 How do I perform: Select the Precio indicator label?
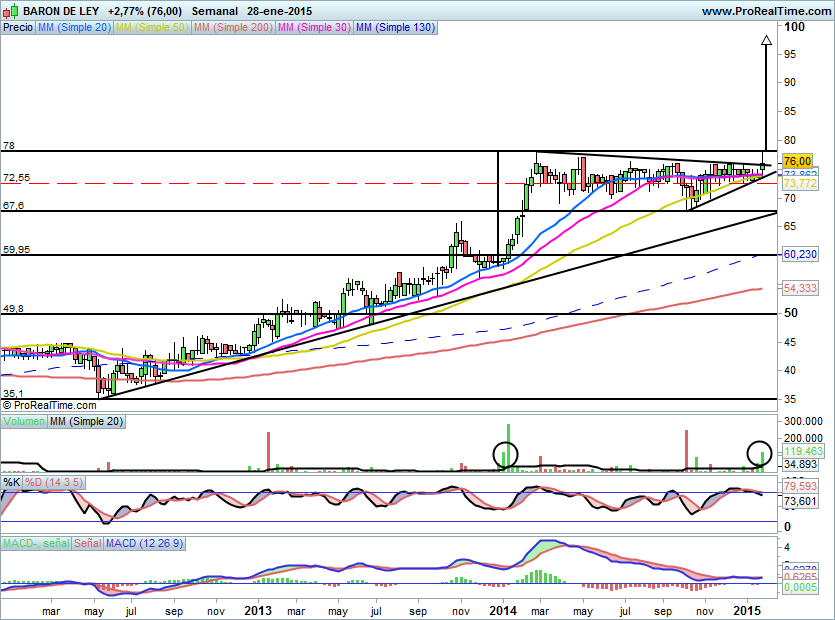click(x=17, y=28)
